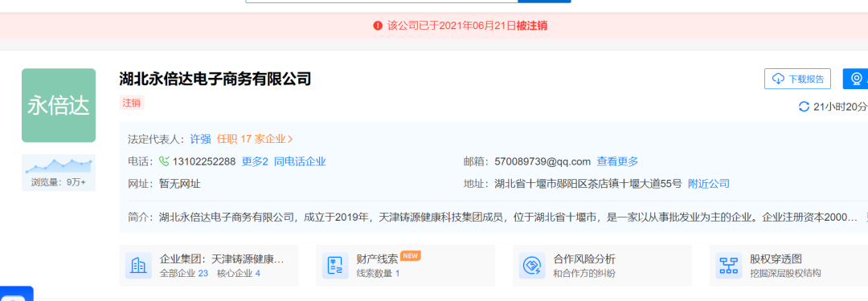Click the building icon on 企业集团 card
The width and height of the screenshot is (868, 301).
click(x=138, y=266)
